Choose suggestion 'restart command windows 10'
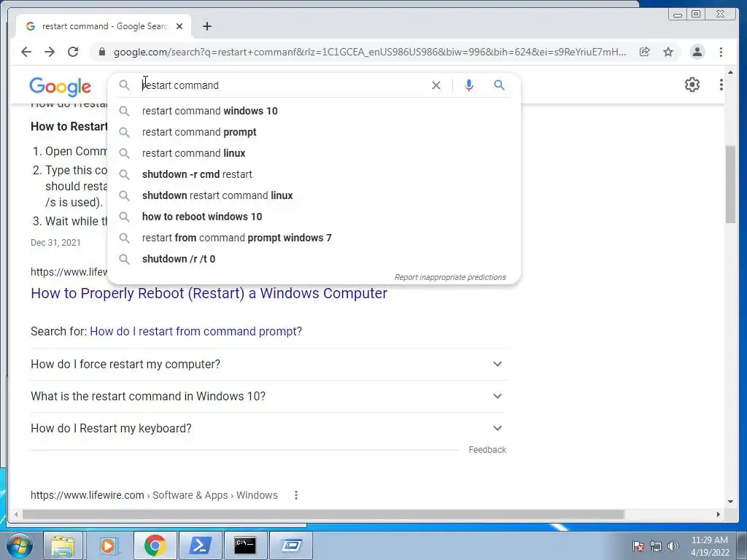The image size is (747, 560). click(314, 111)
